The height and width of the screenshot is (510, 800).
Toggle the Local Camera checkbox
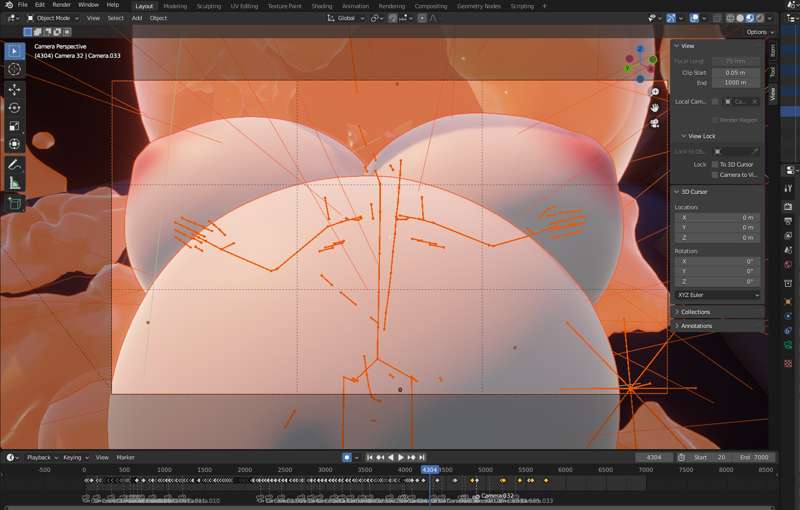pyautogui.click(x=715, y=101)
